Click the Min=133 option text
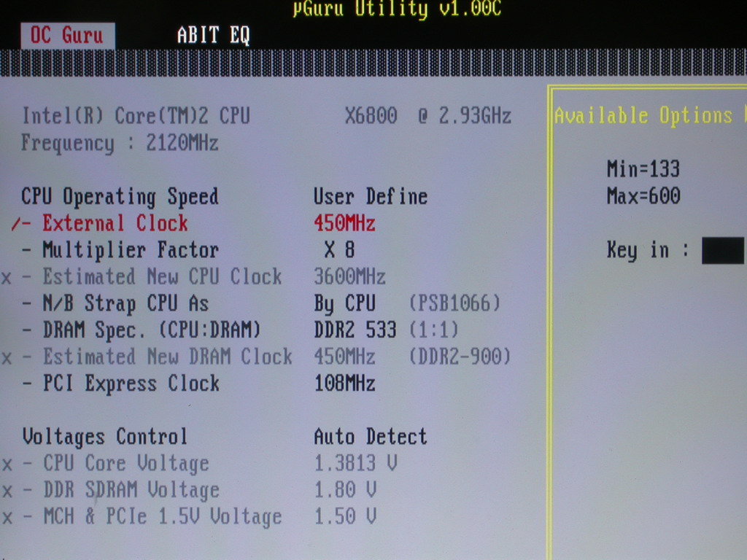747x560 pixels. (643, 169)
